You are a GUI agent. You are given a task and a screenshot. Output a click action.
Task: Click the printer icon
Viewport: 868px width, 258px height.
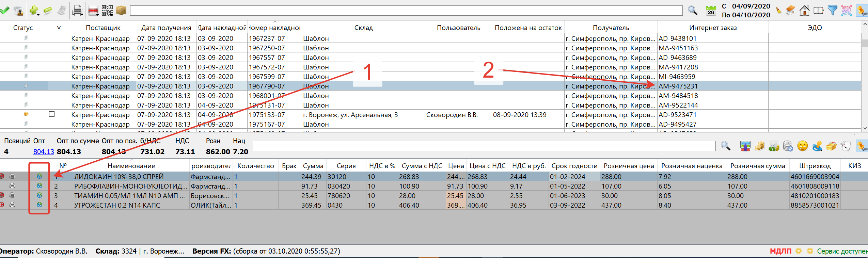(78, 11)
